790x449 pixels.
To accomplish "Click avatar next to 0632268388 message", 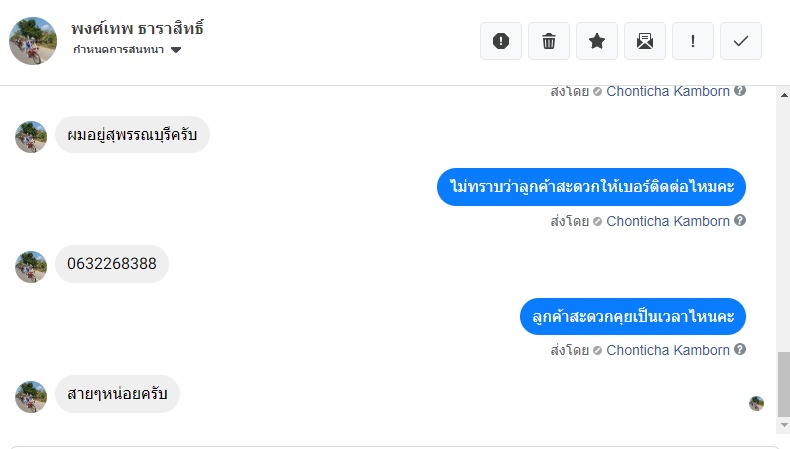I will 31,267.
